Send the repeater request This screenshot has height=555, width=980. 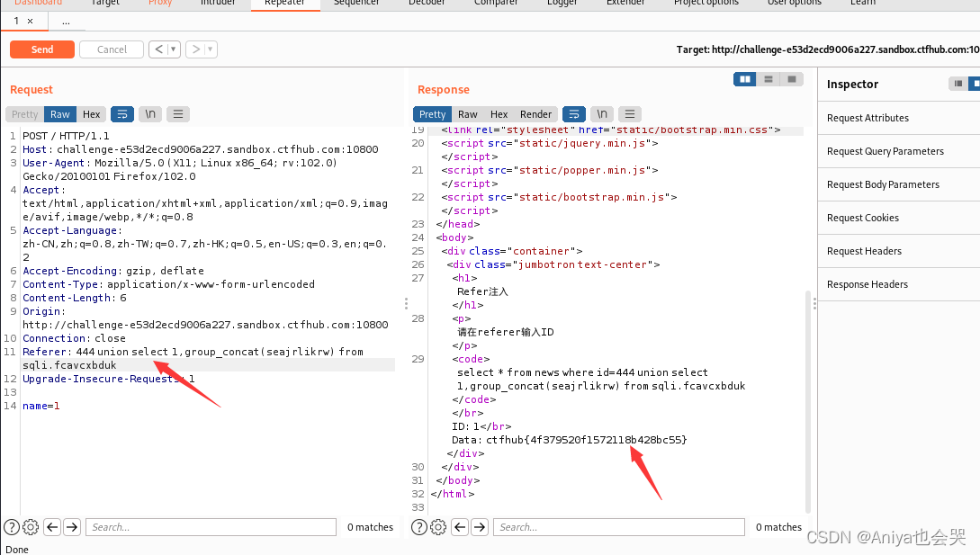tap(42, 49)
